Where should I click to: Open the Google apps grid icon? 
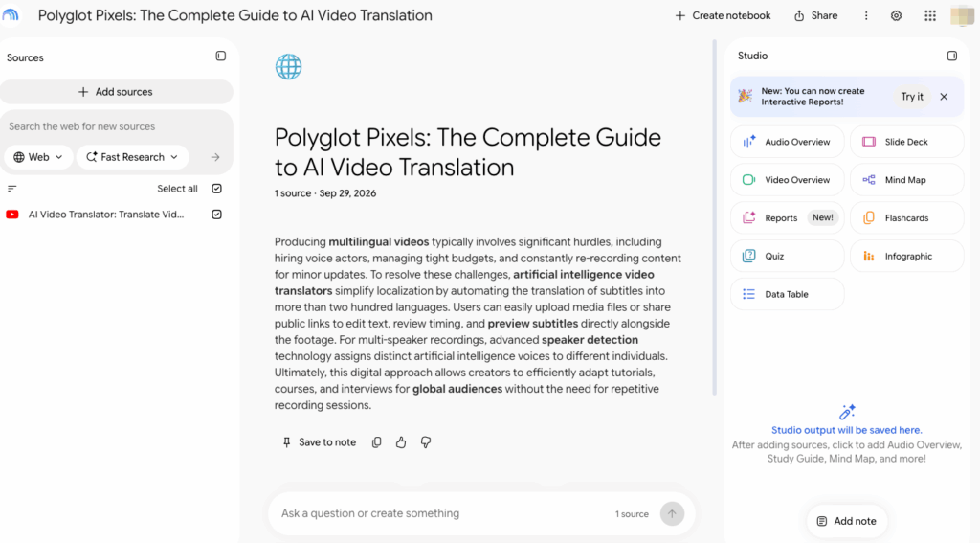(930, 15)
